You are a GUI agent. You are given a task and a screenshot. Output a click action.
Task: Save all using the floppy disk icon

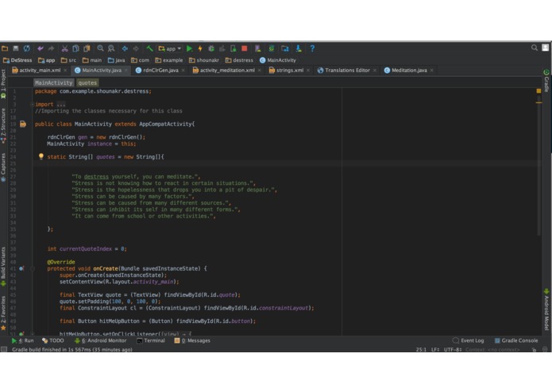pyautogui.click(x=16, y=48)
